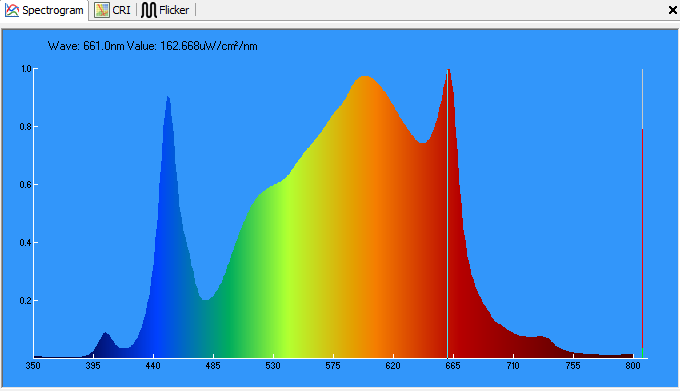Viewport: 680px width, 391px height.
Task: Click the green segment of the right bar
Action: point(642,352)
